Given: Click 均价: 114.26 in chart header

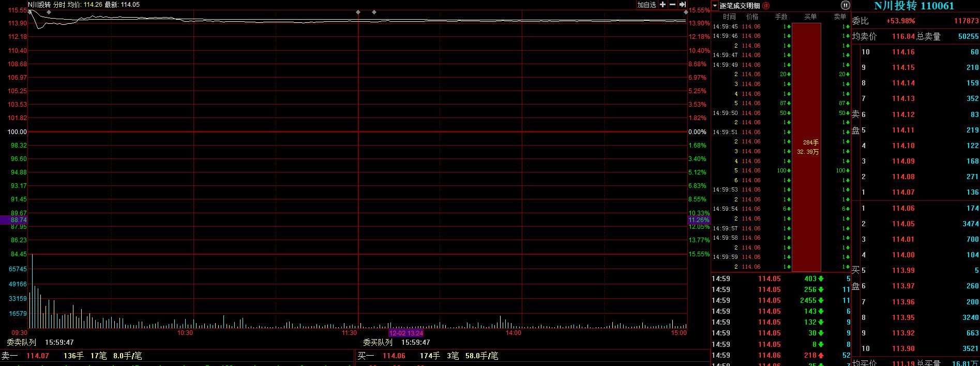Looking at the screenshot, I should pos(85,5).
